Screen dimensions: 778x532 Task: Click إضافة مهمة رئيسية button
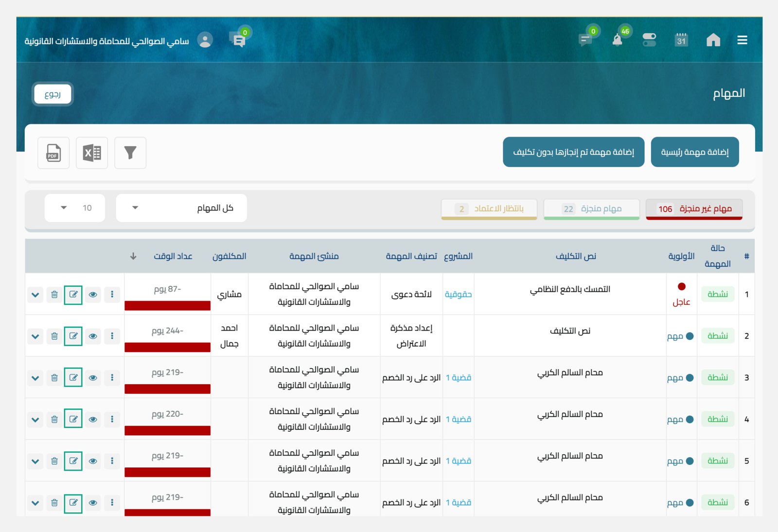[x=695, y=152]
